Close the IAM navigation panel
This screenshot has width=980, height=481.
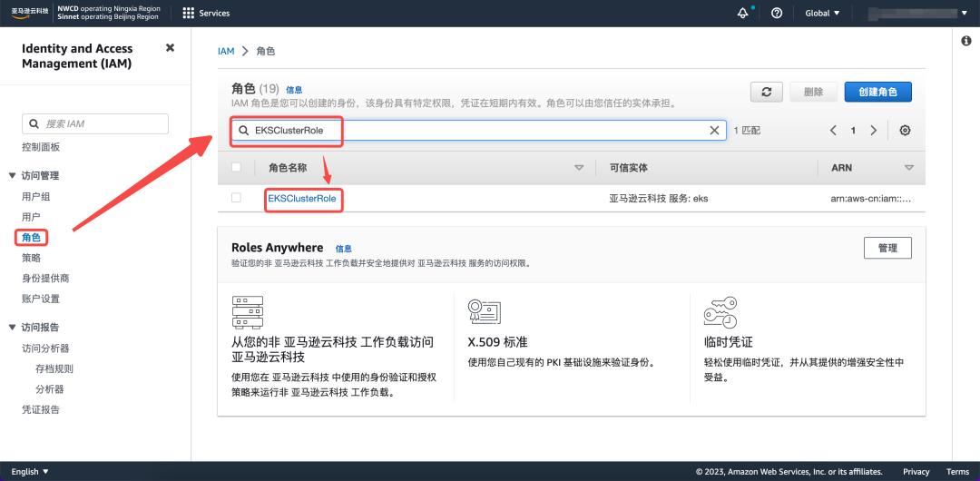tap(170, 48)
